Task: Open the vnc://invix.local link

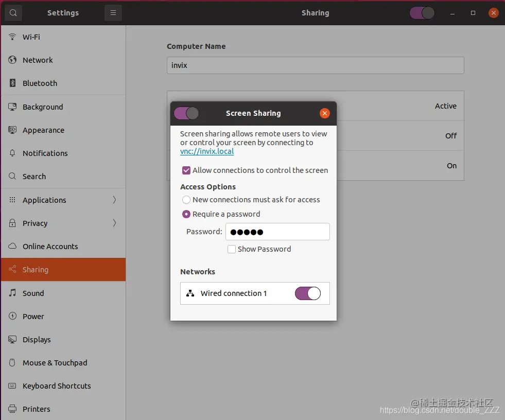Action: 207,151
